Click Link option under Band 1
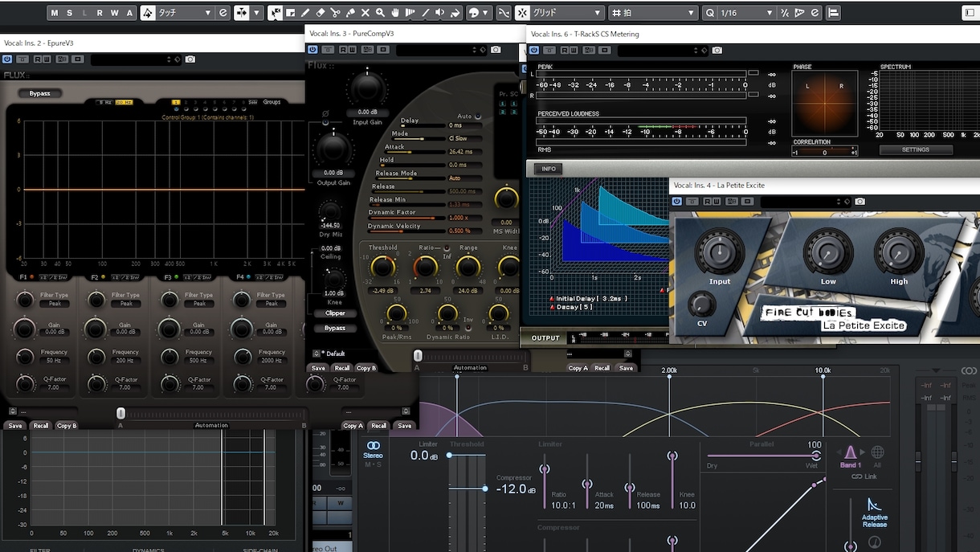980x552 pixels. tap(864, 476)
